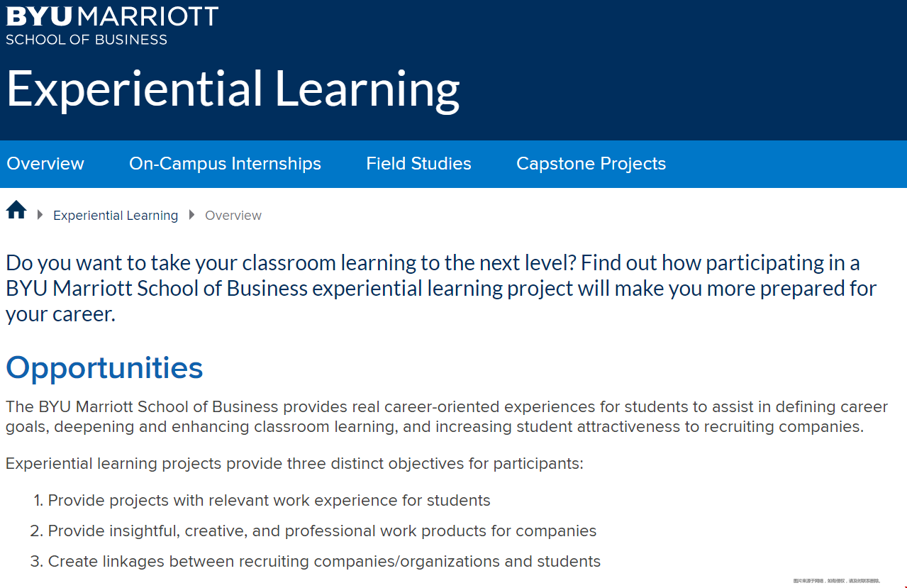The height and width of the screenshot is (588, 907).
Task: Click the large Experiential Learning page title
Action: pyautogui.click(x=233, y=89)
